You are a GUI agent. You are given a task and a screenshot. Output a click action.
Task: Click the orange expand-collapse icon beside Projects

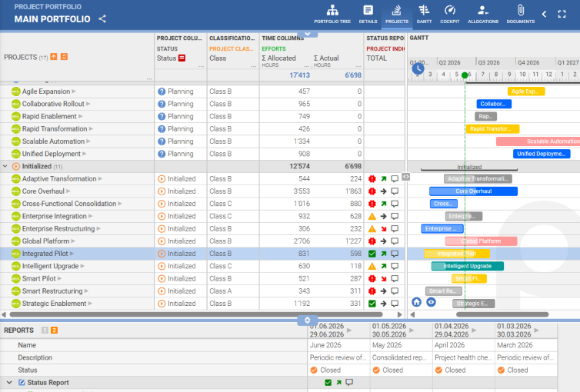click(64, 57)
